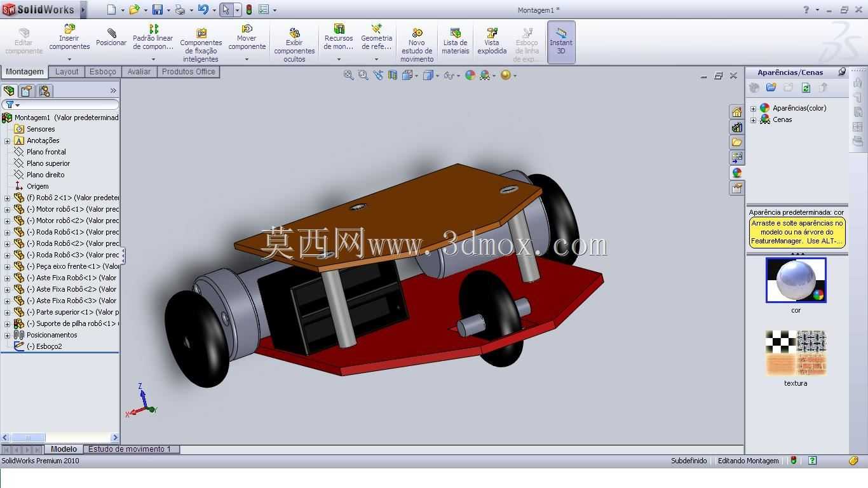Click the Help question mark button
The height and width of the screenshot is (488, 868).
(x=806, y=10)
